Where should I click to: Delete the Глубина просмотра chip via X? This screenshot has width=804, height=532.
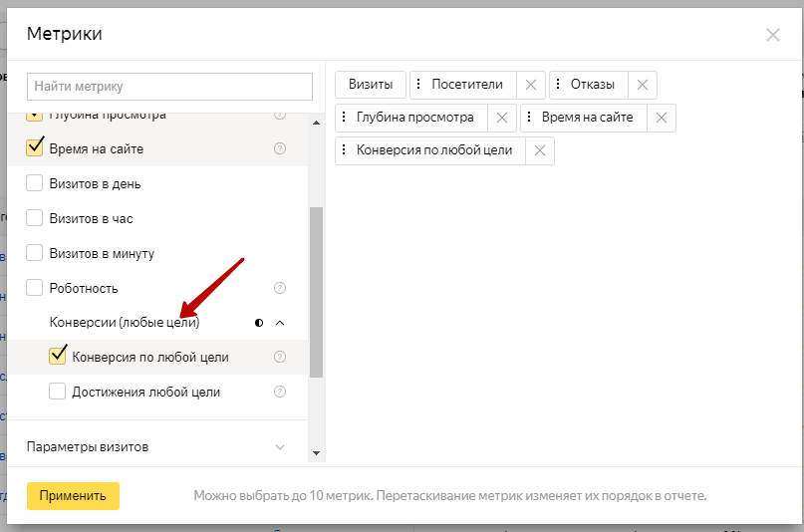click(x=501, y=118)
